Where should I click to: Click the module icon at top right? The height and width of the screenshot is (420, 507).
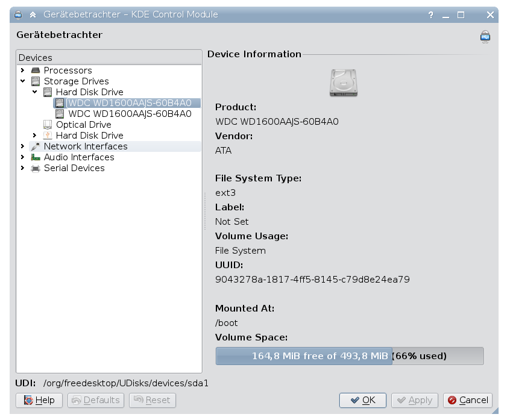click(485, 37)
